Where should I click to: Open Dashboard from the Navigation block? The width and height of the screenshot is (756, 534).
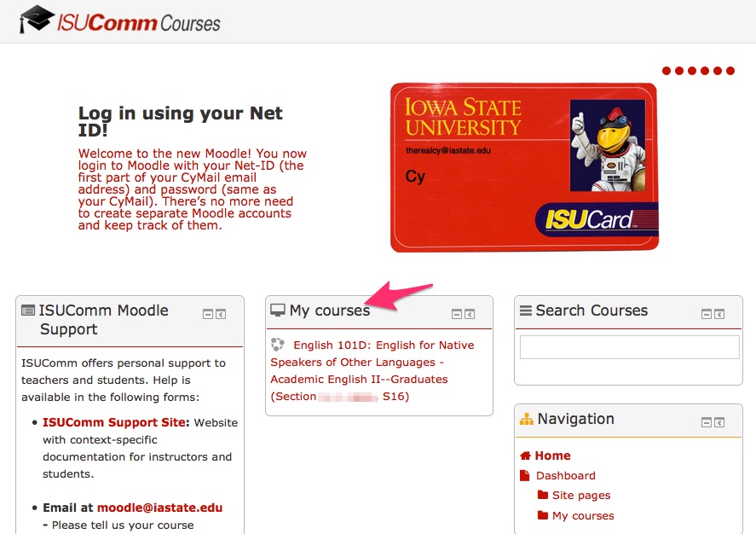(x=566, y=476)
